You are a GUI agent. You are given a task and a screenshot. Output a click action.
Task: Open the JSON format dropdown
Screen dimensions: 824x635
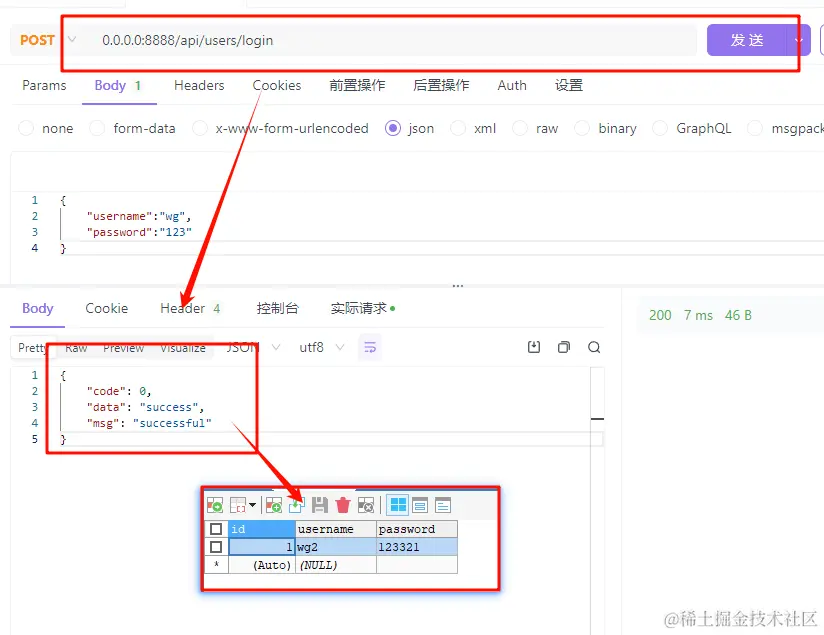253,347
